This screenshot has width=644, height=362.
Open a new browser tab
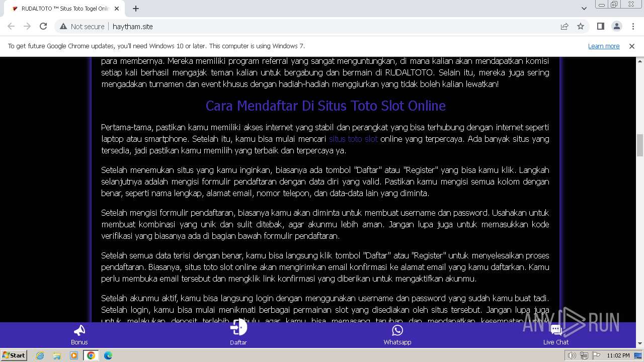(135, 9)
